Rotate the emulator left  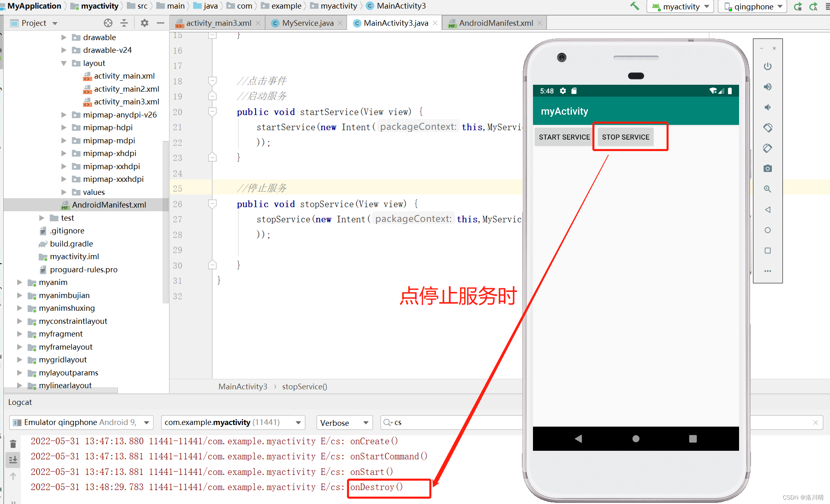(x=767, y=128)
